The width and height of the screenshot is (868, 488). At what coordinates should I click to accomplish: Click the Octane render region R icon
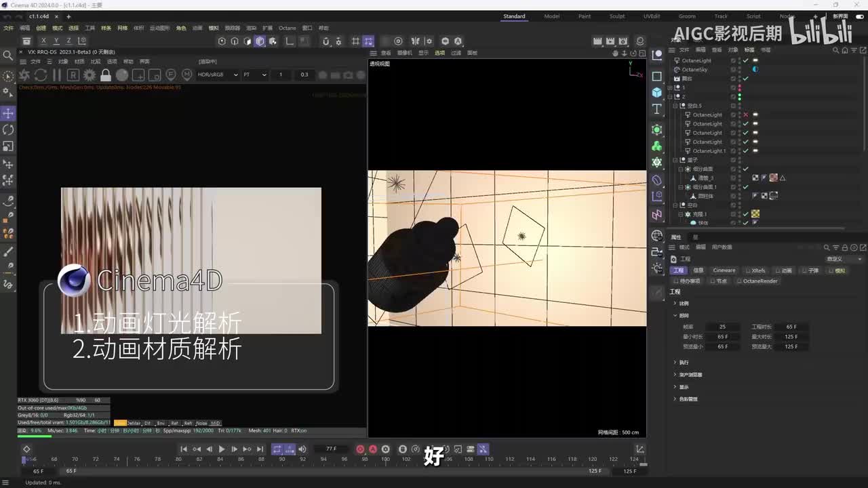tap(73, 75)
